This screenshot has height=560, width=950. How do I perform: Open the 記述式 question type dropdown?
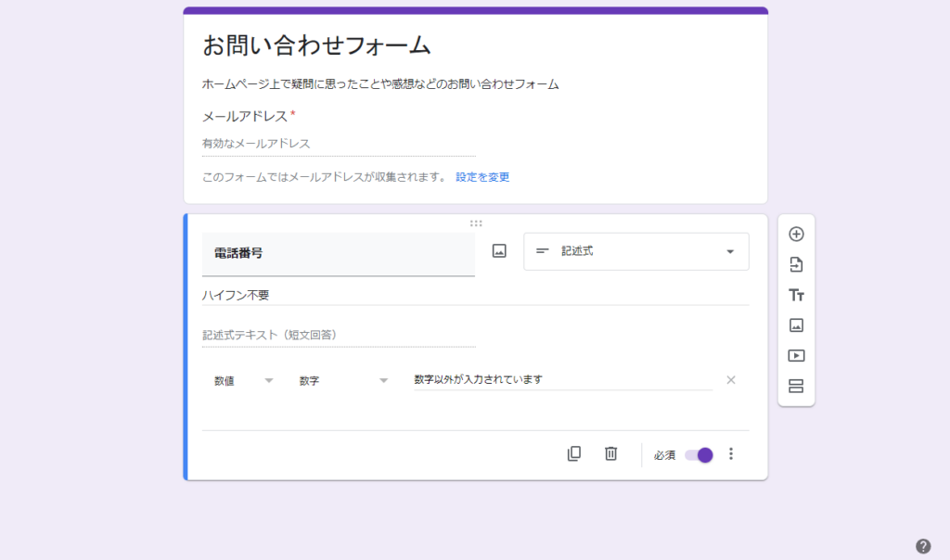point(636,251)
